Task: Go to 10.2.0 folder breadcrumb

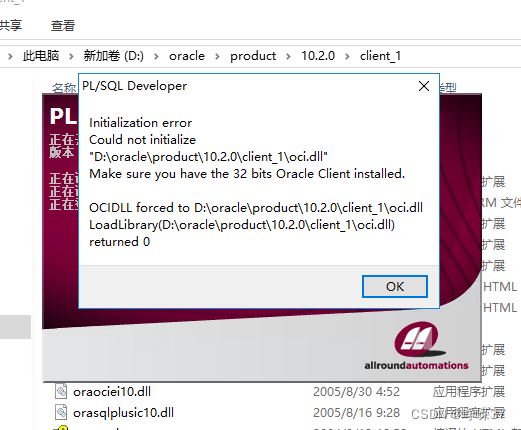Action: 318,56
